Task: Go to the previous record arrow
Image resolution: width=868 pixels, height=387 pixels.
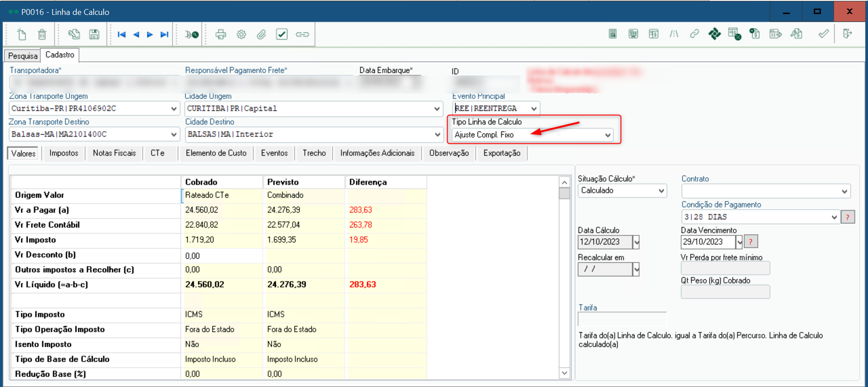Action: 136,34
